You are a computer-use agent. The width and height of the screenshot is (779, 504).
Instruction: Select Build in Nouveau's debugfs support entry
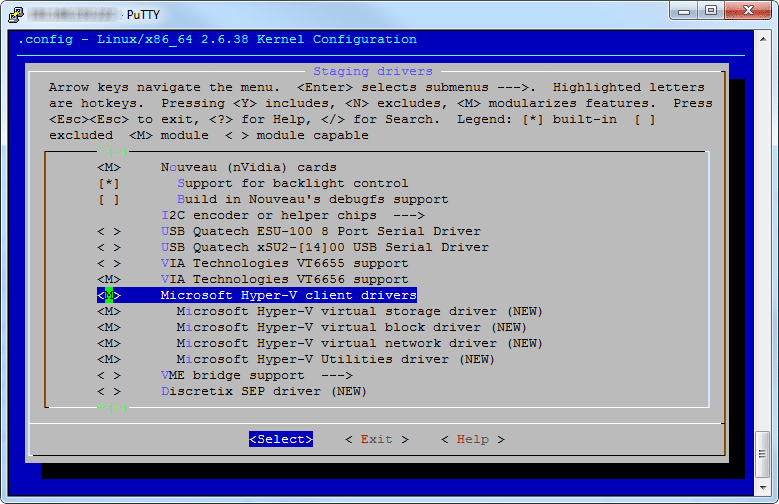coord(312,199)
